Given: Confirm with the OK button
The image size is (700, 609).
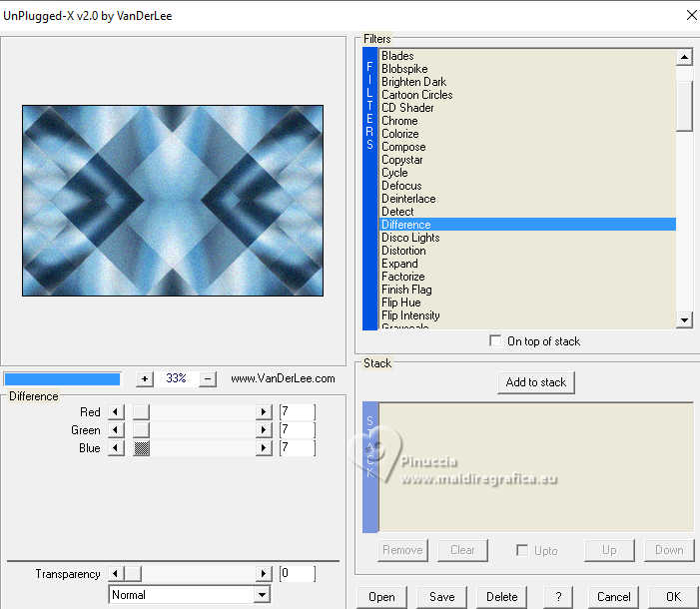Looking at the screenshot, I should click(673, 597).
